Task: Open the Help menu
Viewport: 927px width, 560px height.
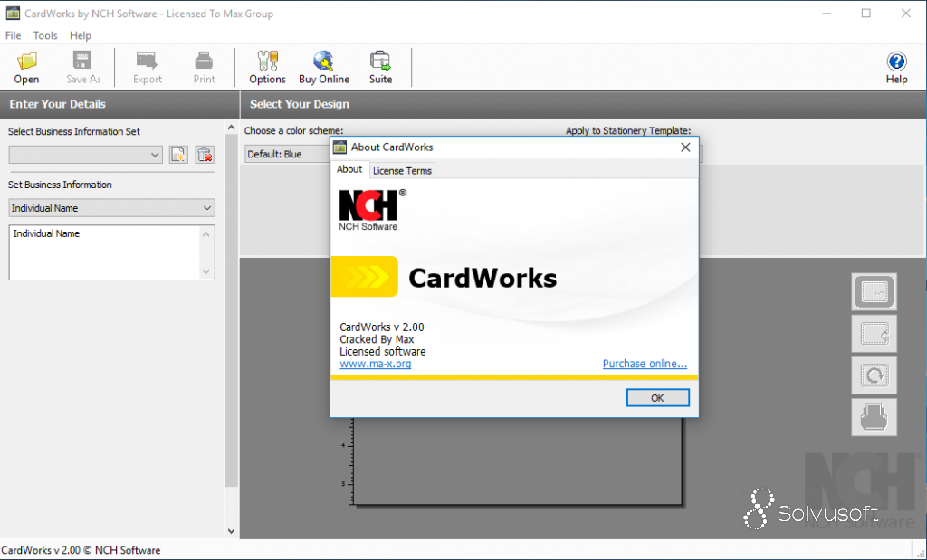Action: click(x=81, y=35)
